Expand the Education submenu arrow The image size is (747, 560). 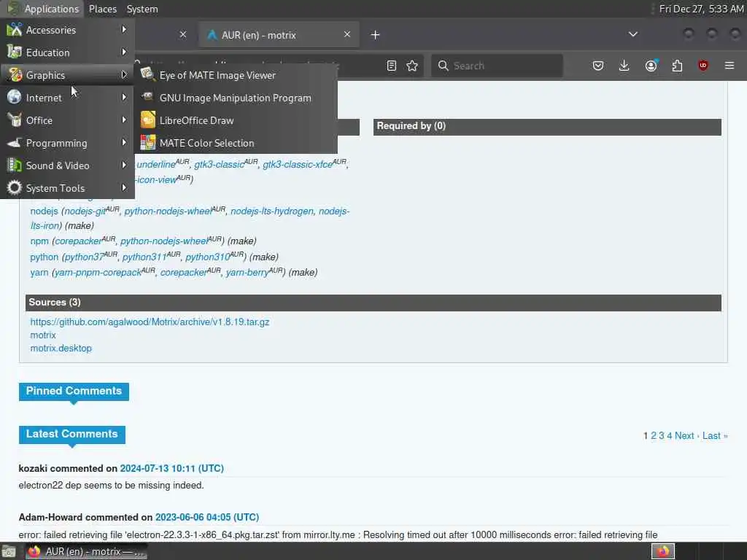tap(124, 52)
